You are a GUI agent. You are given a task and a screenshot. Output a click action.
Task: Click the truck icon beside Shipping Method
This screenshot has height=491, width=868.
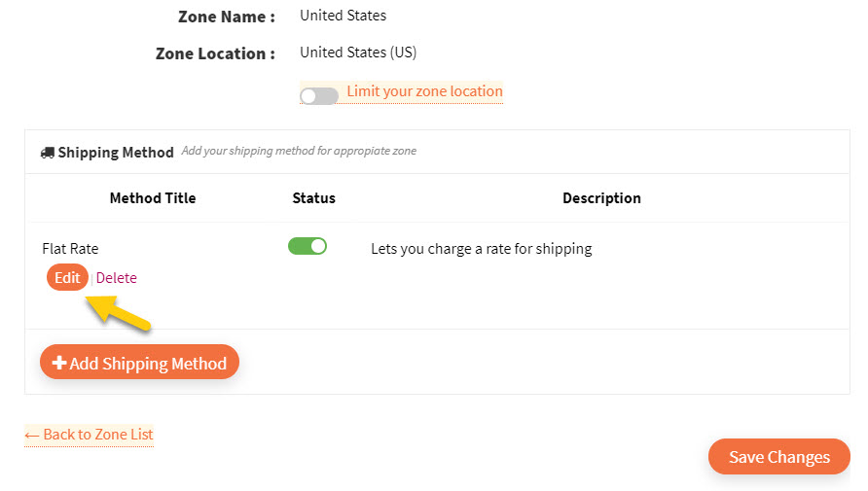pyautogui.click(x=48, y=153)
